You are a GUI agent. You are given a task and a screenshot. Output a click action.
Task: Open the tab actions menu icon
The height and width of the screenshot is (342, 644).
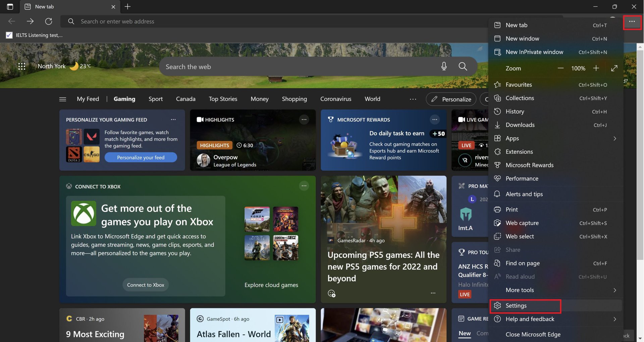pyautogui.click(x=10, y=7)
